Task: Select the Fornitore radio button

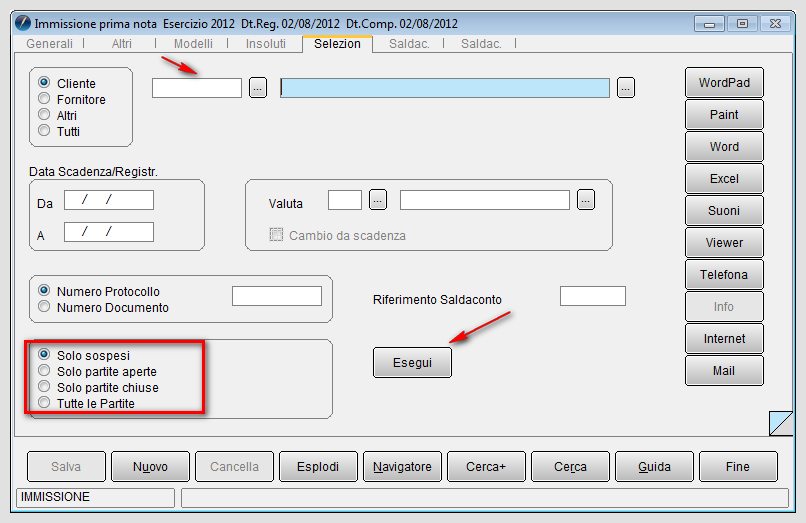Action: coord(44,99)
